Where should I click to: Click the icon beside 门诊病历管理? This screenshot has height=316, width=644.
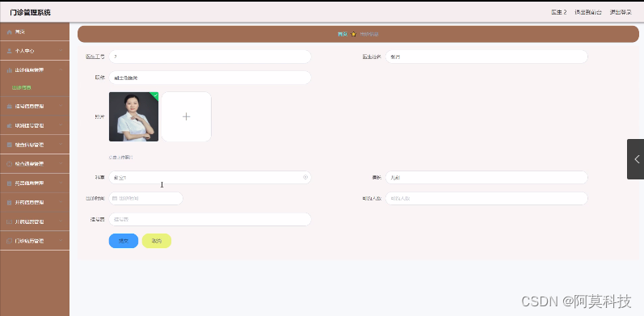coord(10,241)
